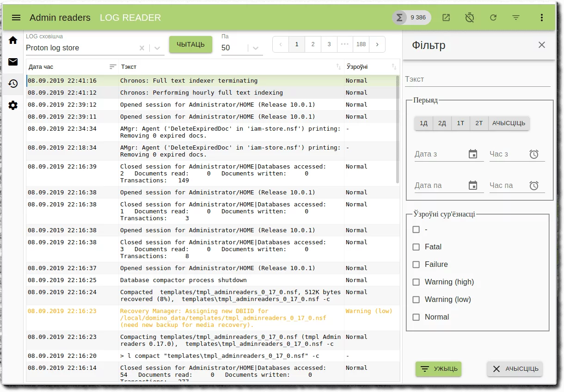Tick the Normal severity checkbox

pos(416,317)
